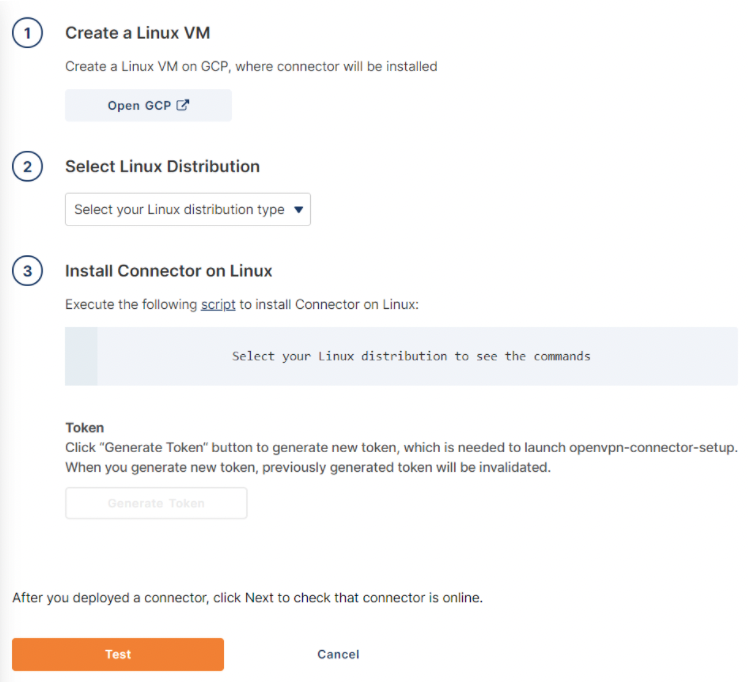Screen dimensions: 748x682
Task: Click the text about clicking Next after deployment
Action: coord(247,598)
